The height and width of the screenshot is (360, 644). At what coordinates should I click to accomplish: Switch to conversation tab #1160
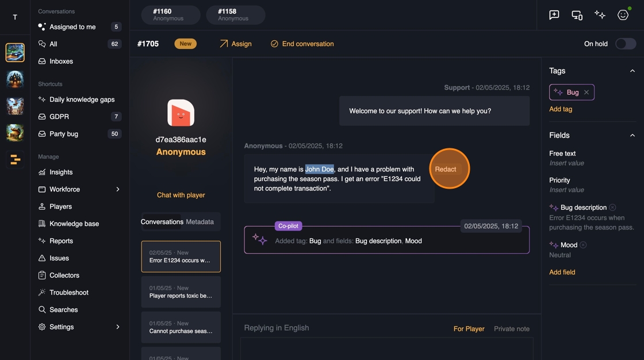point(171,15)
